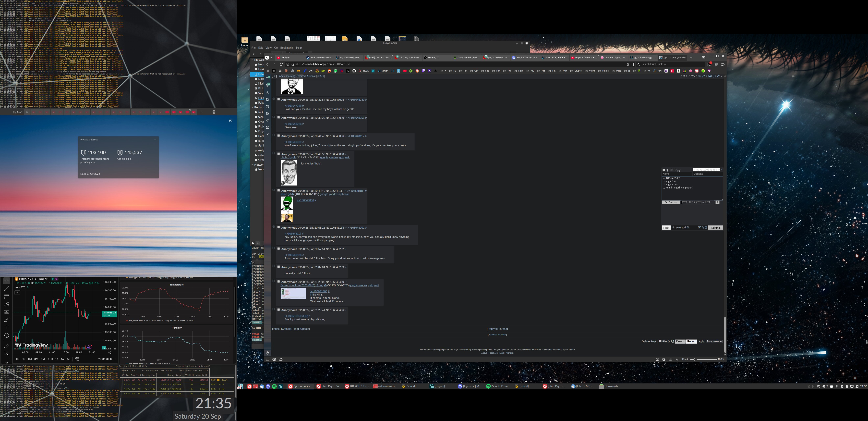The image size is (868, 421).
Task: Open the Thread 106631859 dropdown in Quick Reply
Action: coord(707,170)
